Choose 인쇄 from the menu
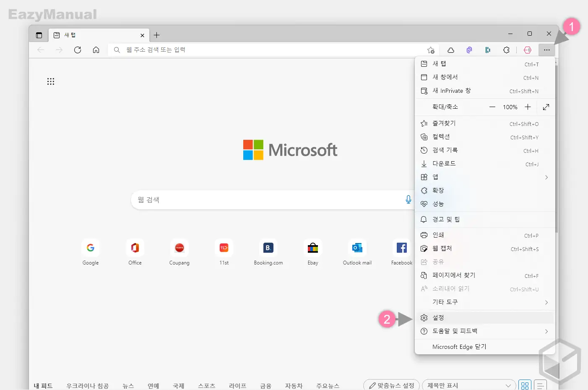The width and height of the screenshot is (588, 390). pyautogui.click(x=484, y=235)
